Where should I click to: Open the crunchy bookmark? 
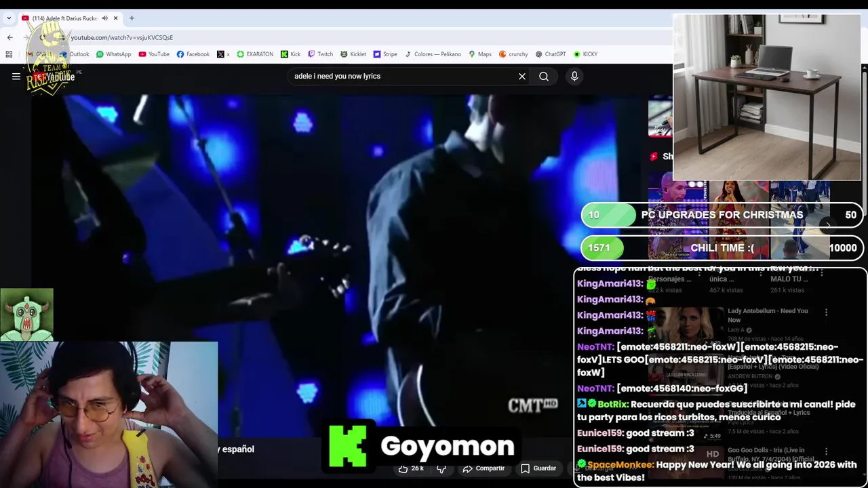tap(513, 54)
